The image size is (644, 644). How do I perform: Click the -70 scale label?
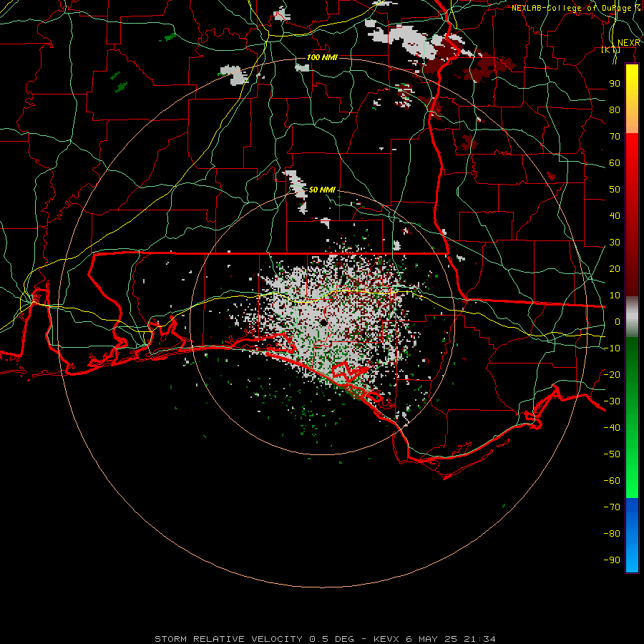612,507
